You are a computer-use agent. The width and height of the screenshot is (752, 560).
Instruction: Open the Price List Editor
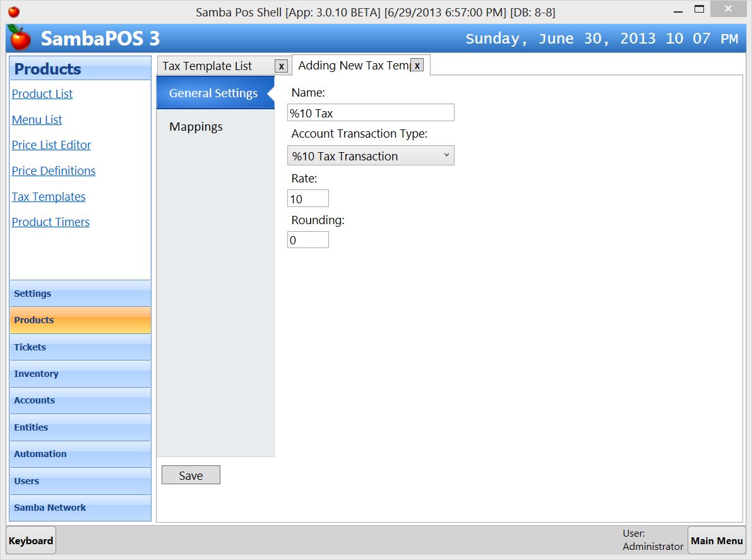pos(51,145)
